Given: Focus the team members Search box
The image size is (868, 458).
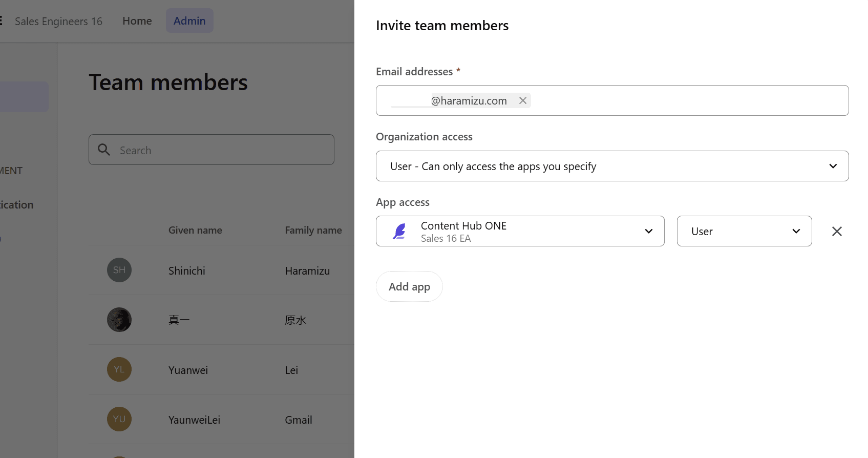Looking at the screenshot, I should click(220, 150).
